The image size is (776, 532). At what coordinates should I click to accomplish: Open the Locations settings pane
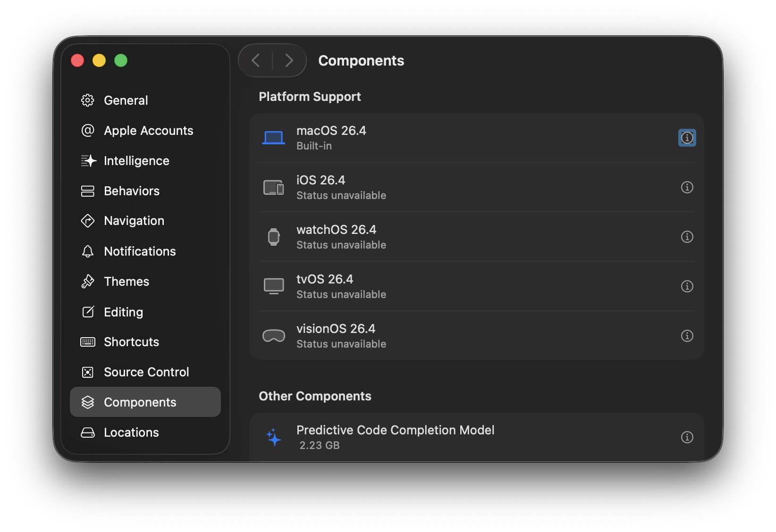point(145,432)
